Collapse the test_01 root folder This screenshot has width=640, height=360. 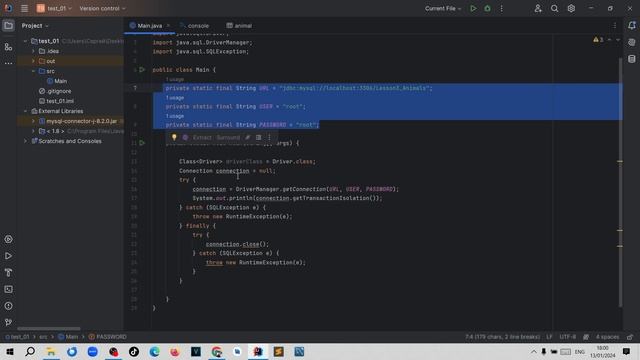click(26, 41)
